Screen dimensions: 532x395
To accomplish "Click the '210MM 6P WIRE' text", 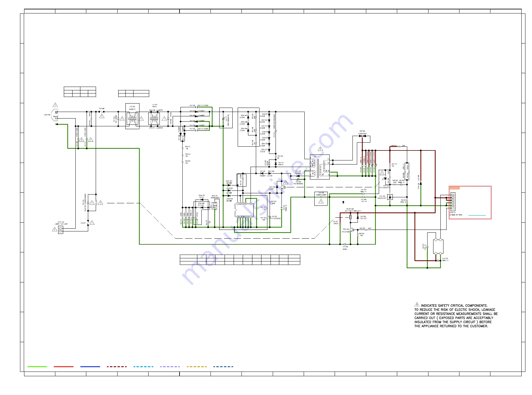I will 456,215.
